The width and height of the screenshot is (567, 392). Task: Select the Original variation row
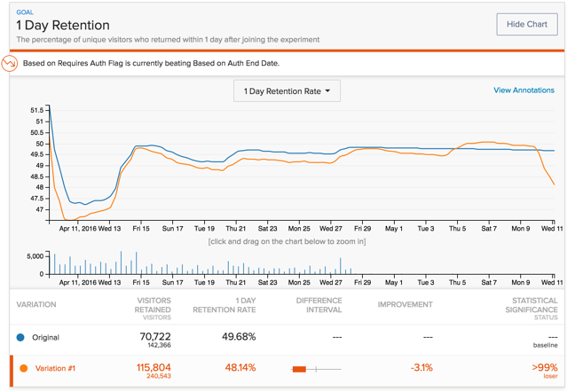[46, 337]
